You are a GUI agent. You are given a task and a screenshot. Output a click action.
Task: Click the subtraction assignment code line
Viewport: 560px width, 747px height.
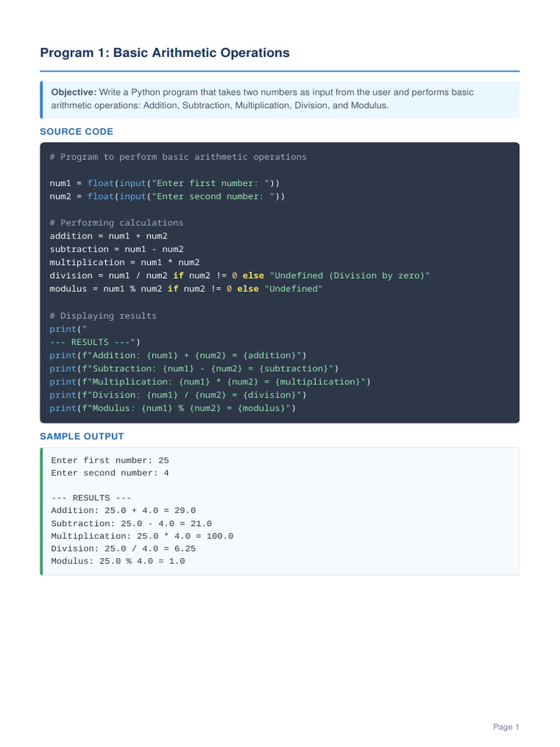[x=117, y=249]
